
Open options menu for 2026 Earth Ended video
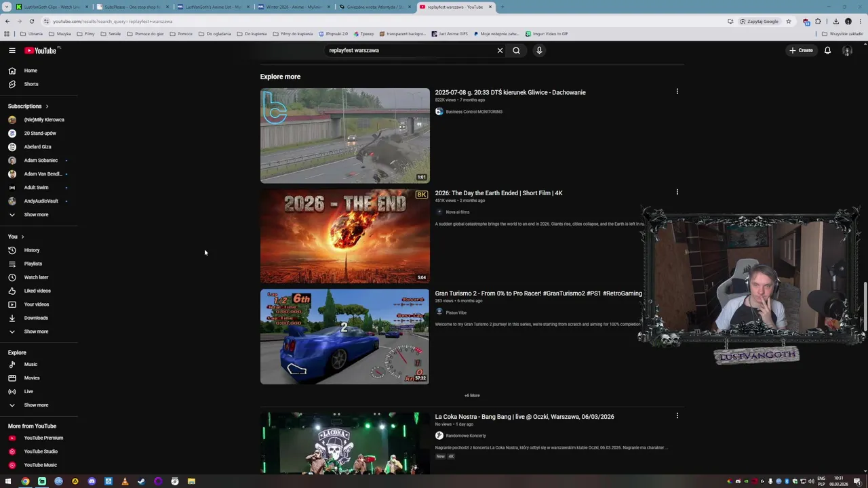pyautogui.click(x=677, y=192)
